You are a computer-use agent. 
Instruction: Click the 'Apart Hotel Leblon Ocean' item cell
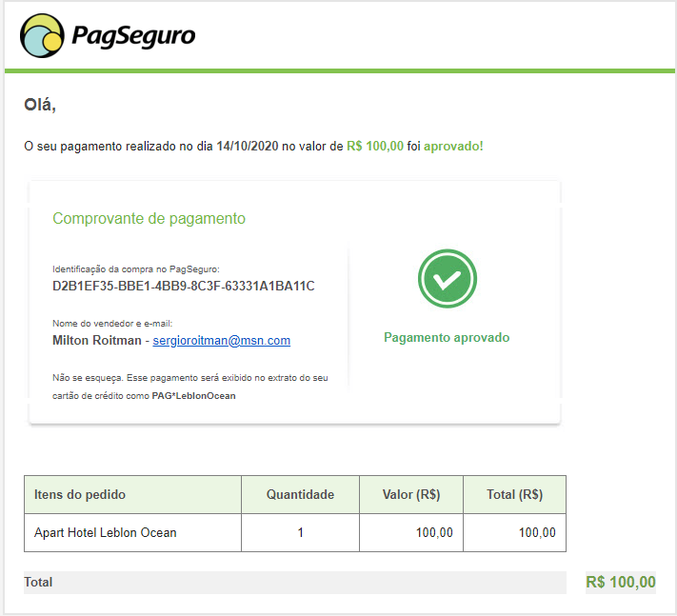click(132, 532)
